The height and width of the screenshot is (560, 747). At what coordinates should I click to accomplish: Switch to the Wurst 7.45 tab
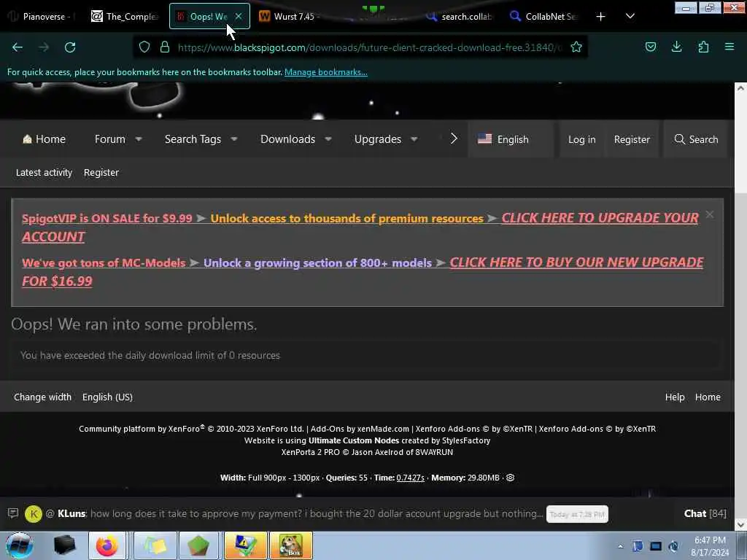coord(290,17)
